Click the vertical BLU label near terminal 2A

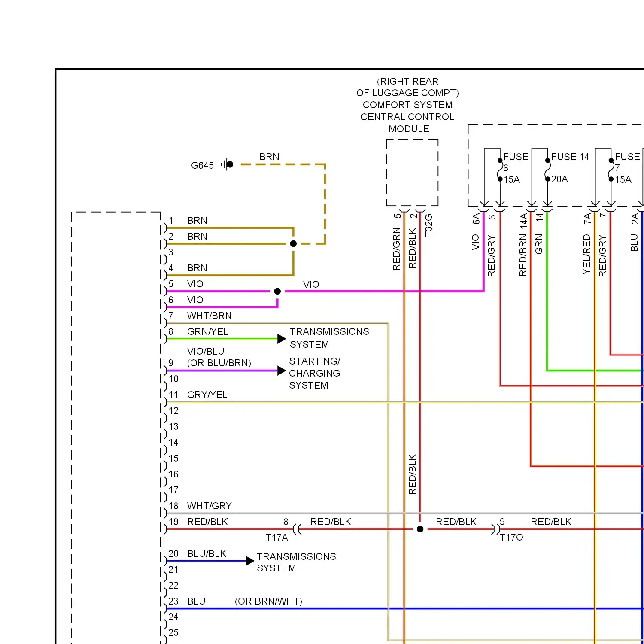[x=634, y=243]
